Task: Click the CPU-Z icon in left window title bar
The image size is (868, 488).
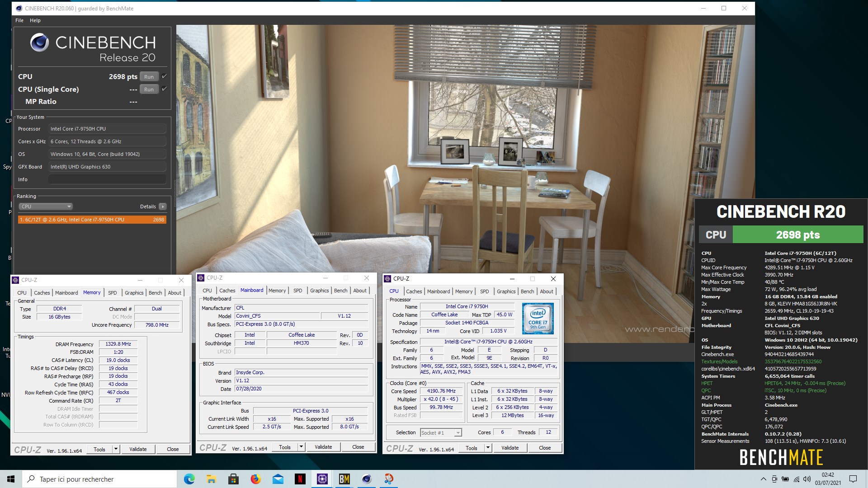Action: (15, 280)
